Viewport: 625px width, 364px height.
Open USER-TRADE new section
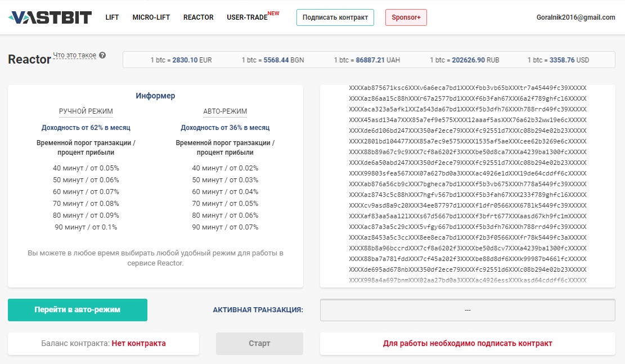click(x=248, y=17)
